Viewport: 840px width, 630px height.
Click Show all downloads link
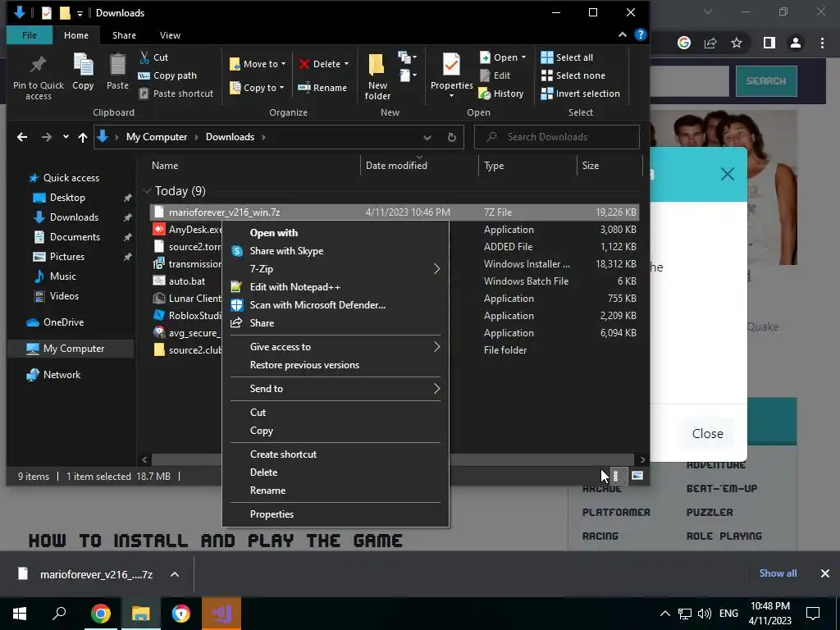point(778,573)
